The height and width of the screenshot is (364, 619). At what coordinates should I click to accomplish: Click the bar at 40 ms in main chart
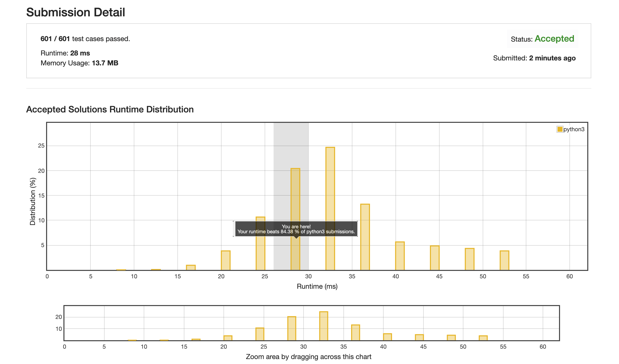pyautogui.click(x=400, y=256)
